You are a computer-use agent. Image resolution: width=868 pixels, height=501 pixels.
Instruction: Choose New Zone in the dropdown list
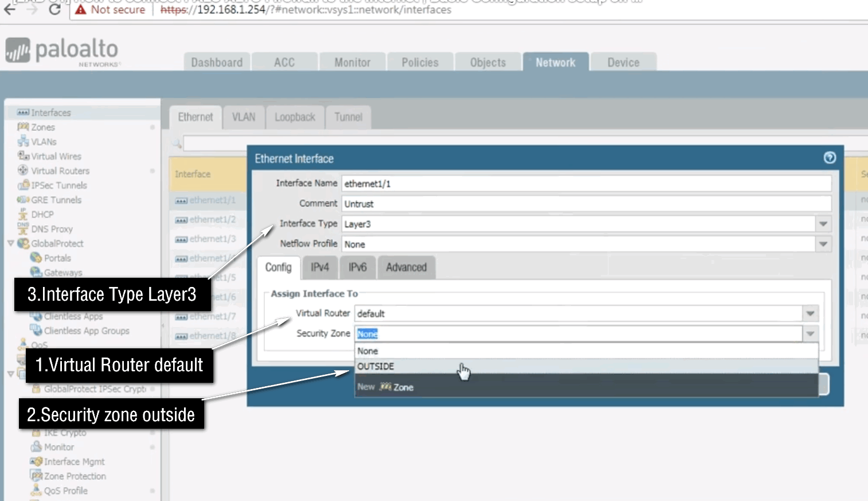click(586, 387)
